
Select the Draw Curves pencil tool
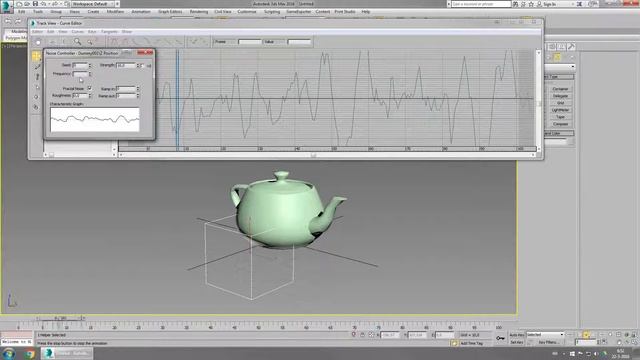click(37, 67)
